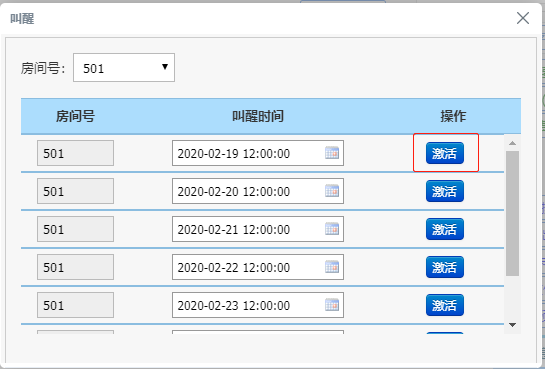545x369 pixels.
Task: Click the 叫醒时间 column header
Action: tap(258, 116)
